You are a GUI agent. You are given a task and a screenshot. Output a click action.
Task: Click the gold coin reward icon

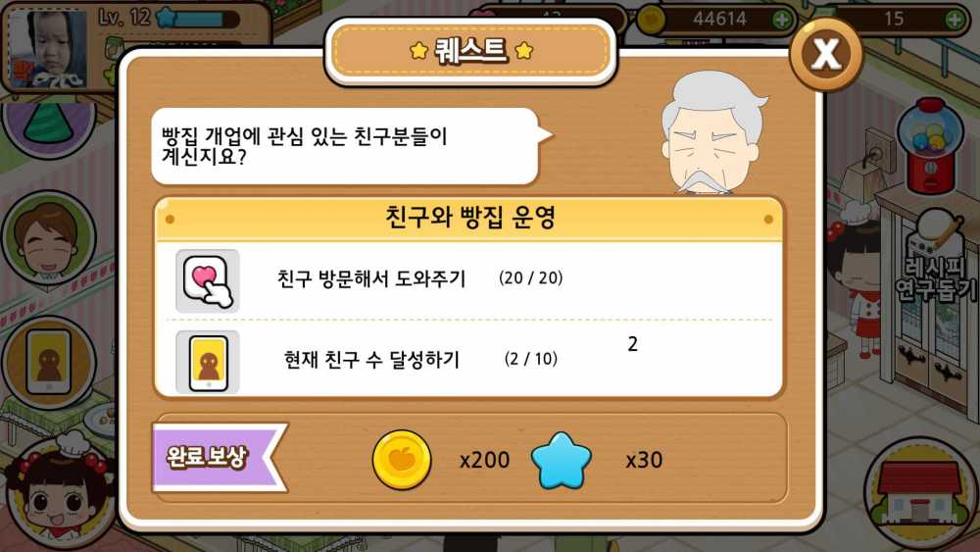(402, 460)
